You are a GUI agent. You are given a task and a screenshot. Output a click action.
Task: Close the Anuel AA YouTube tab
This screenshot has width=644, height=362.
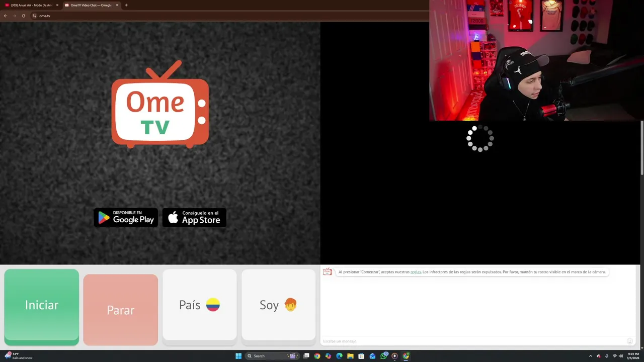click(x=57, y=5)
